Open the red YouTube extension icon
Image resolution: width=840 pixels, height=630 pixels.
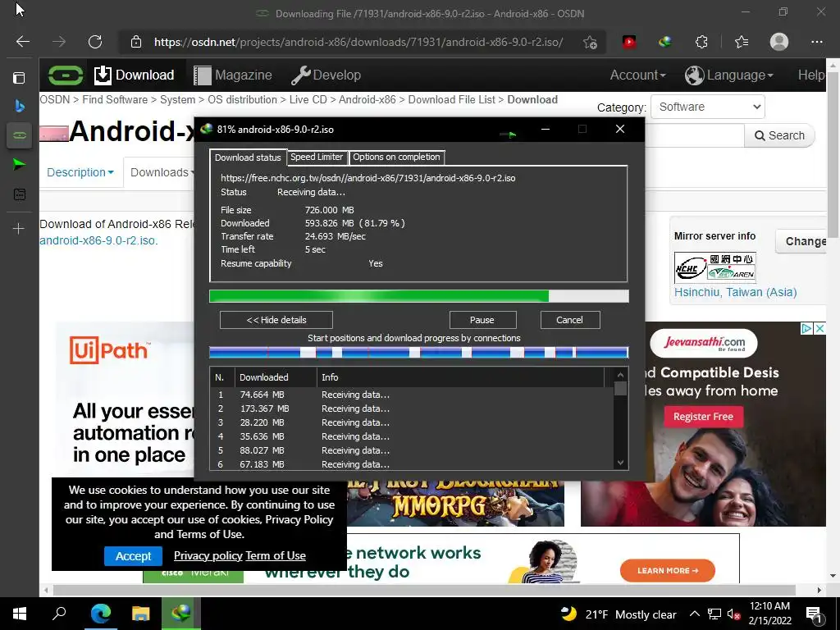click(629, 42)
